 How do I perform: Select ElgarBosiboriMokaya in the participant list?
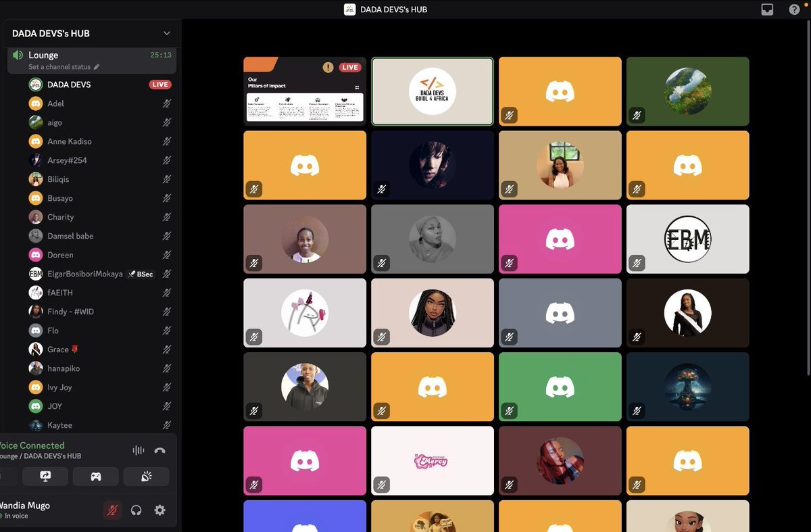(x=99, y=274)
